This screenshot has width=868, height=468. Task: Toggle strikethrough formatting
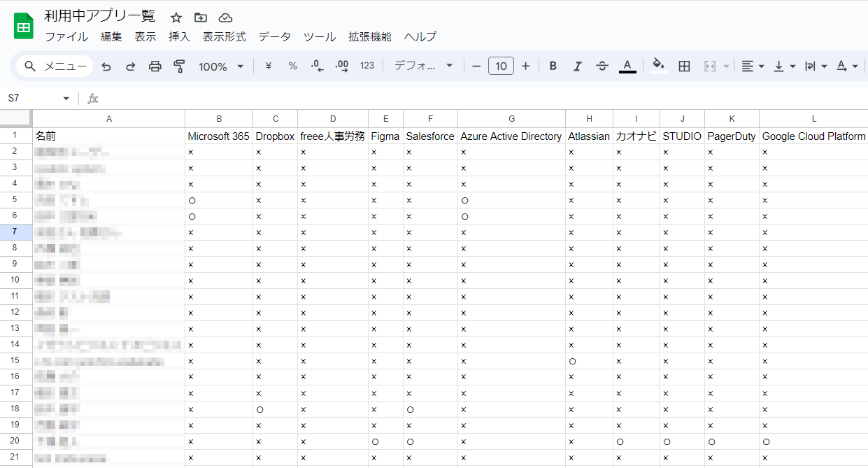[602, 66]
